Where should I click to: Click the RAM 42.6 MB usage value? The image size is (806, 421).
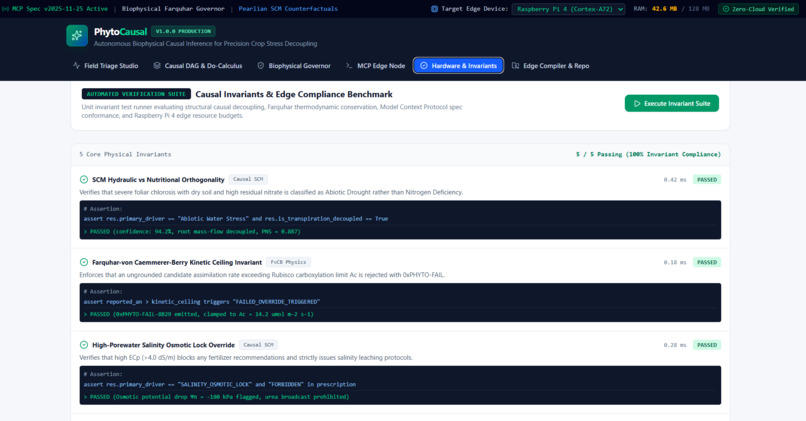coord(664,9)
